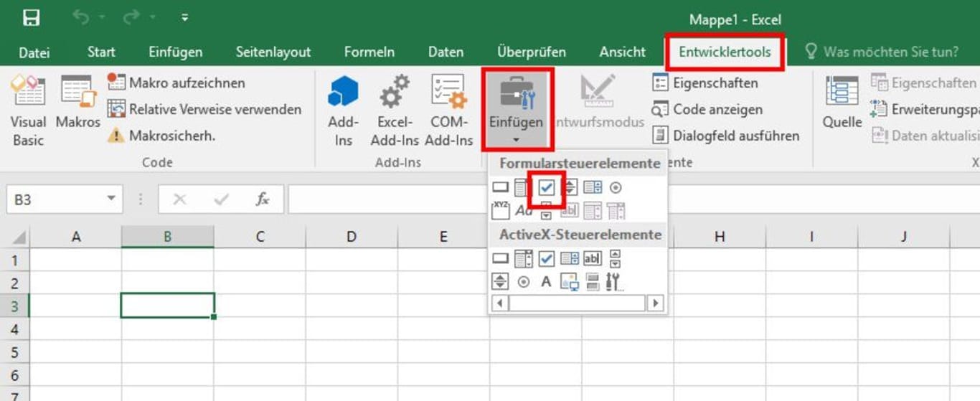The width and height of the screenshot is (980, 401).
Task: Click the formula bar cancel X button
Action: tap(179, 199)
